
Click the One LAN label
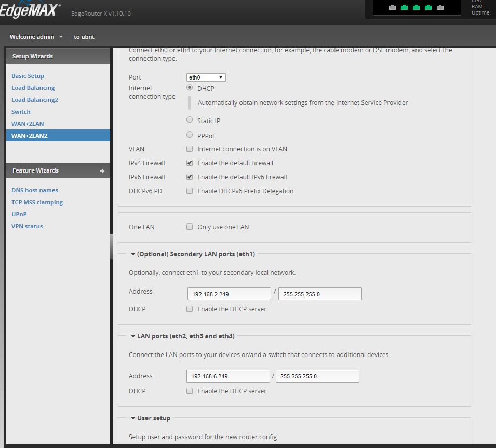[141, 227]
